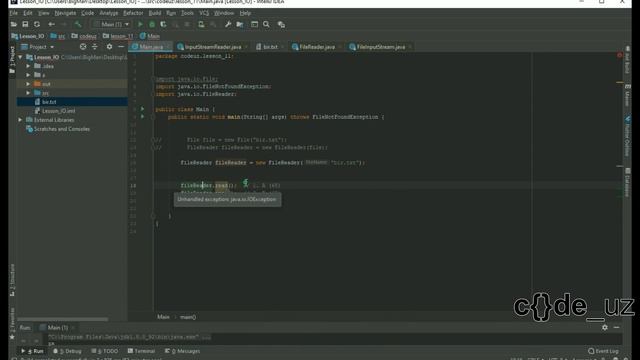Click the Debug bug icon in toolbar
The image size is (640, 360).
tap(152, 24)
